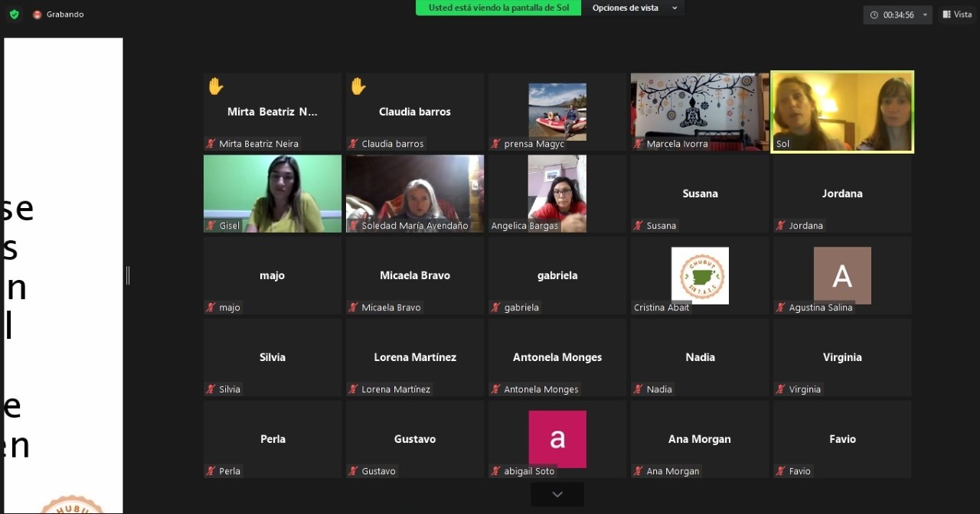The width and height of the screenshot is (980, 514).
Task: Click abigail Soto's pink avatar tile
Action: click(x=557, y=439)
